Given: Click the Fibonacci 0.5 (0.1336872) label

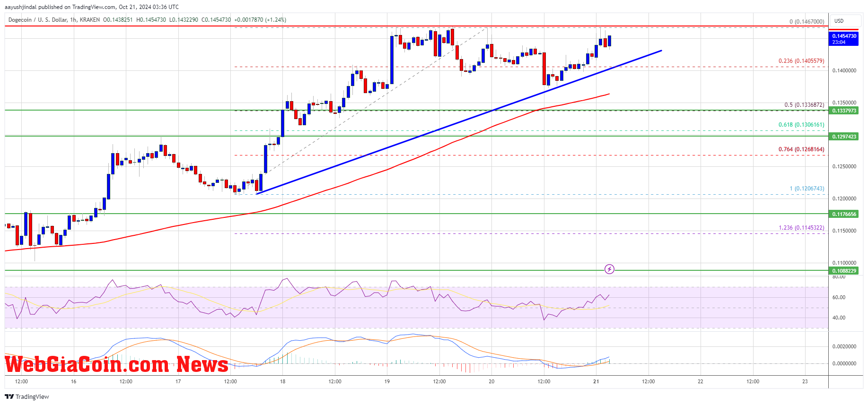Looking at the screenshot, I should pos(804,105).
